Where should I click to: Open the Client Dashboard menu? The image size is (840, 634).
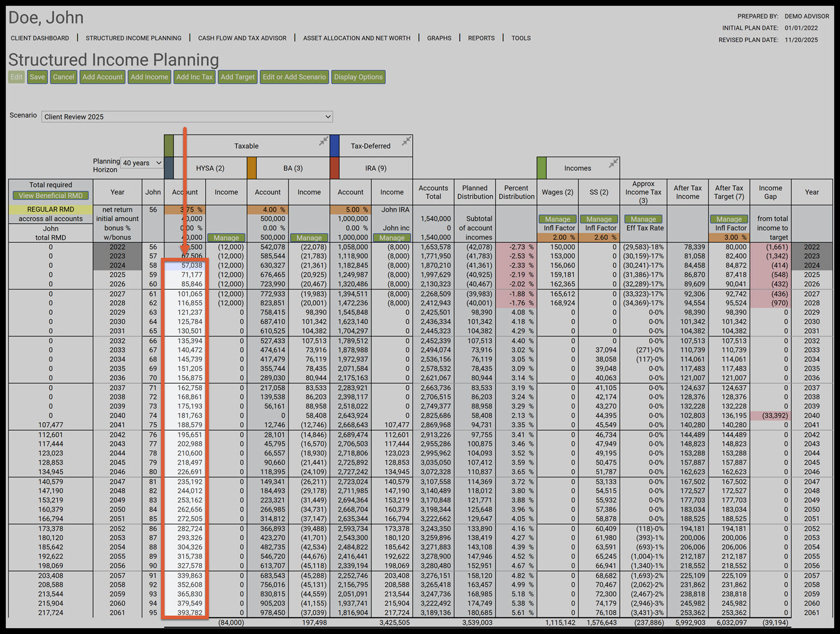point(40,38)
